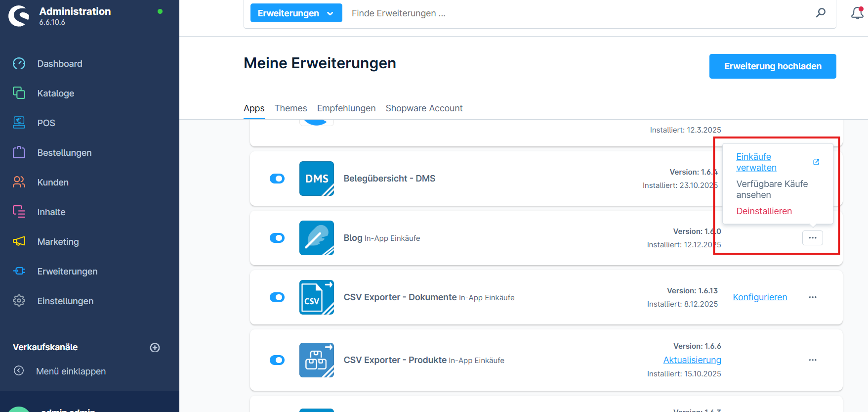Select Deinstallieren in the context menu
Screen dimensions: 868x412
point(764,211)
